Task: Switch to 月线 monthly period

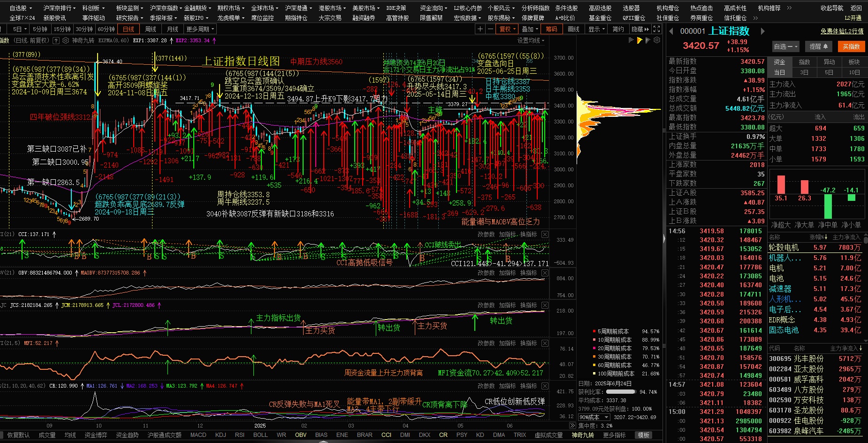Action: [173, 29]
